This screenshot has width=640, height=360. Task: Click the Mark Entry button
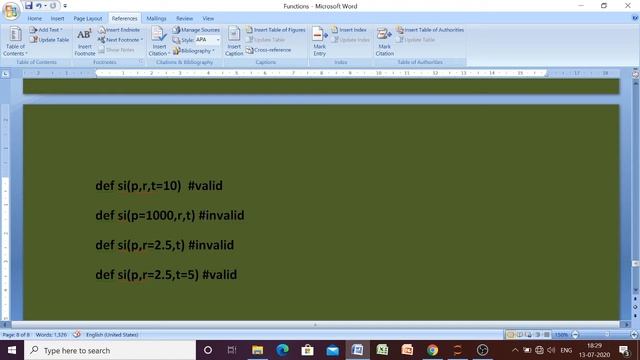pyautogui.click(x=320, y=42)
